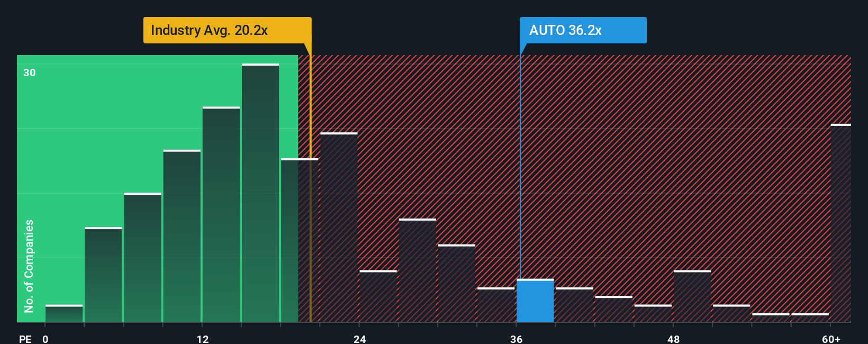Click the tallest green bar near 30
The image size is (868, 344).
[x=260, y=193]
